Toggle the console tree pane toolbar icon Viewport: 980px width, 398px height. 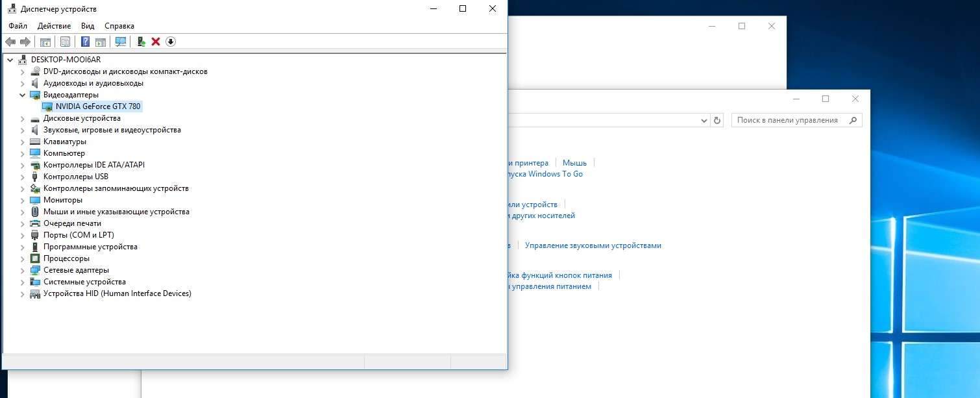[x=45, y=42]
